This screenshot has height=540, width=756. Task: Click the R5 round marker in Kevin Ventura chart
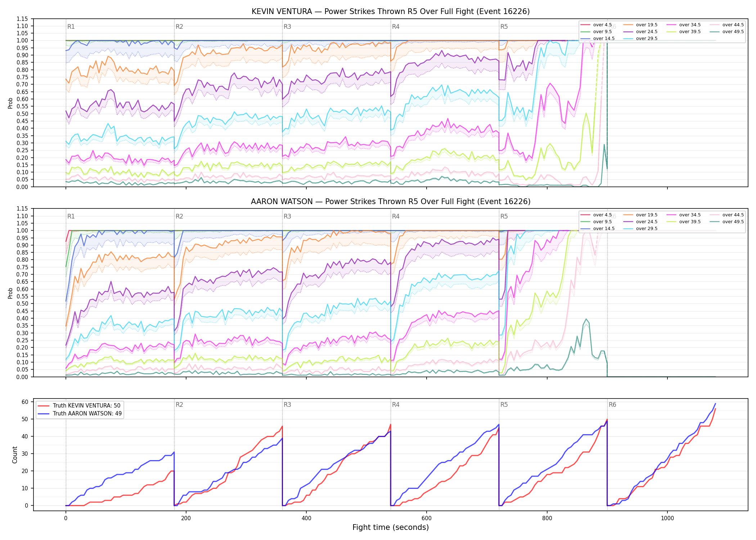point(504,27)
